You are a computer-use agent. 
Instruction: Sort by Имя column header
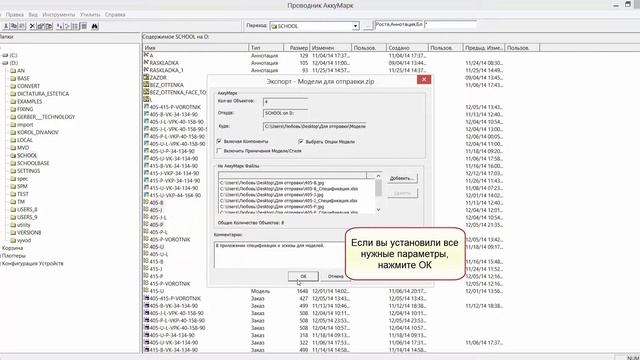[x=196, y=48]
